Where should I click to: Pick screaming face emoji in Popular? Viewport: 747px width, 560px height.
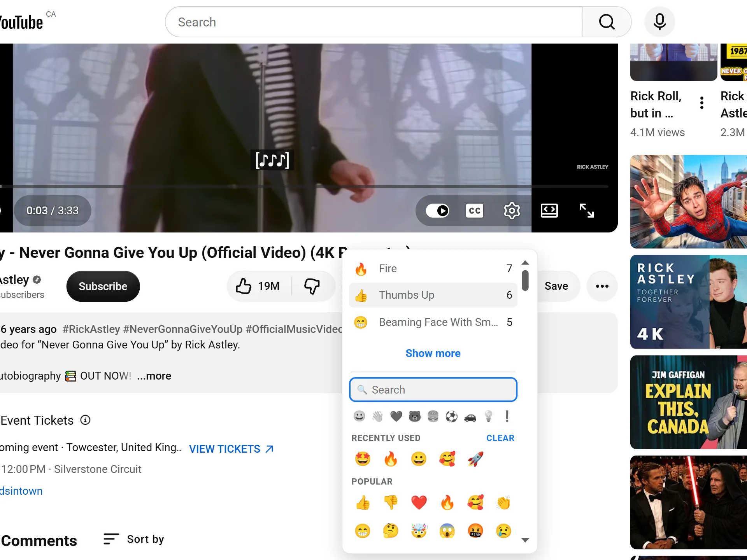coord(447,531)
